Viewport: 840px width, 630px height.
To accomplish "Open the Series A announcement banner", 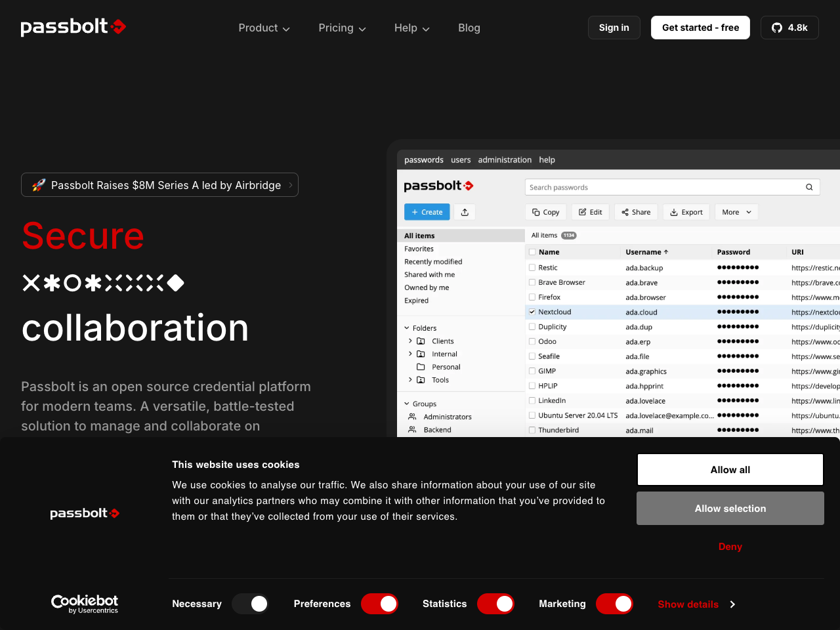I will click(159, 185).
